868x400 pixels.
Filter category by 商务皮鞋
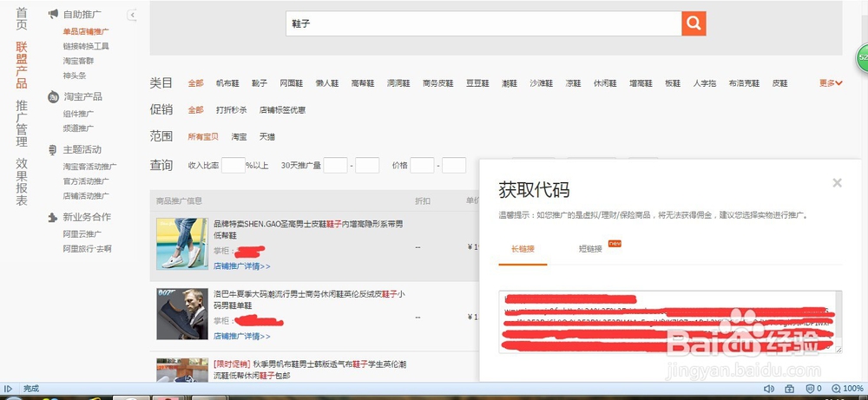[437, 83]
